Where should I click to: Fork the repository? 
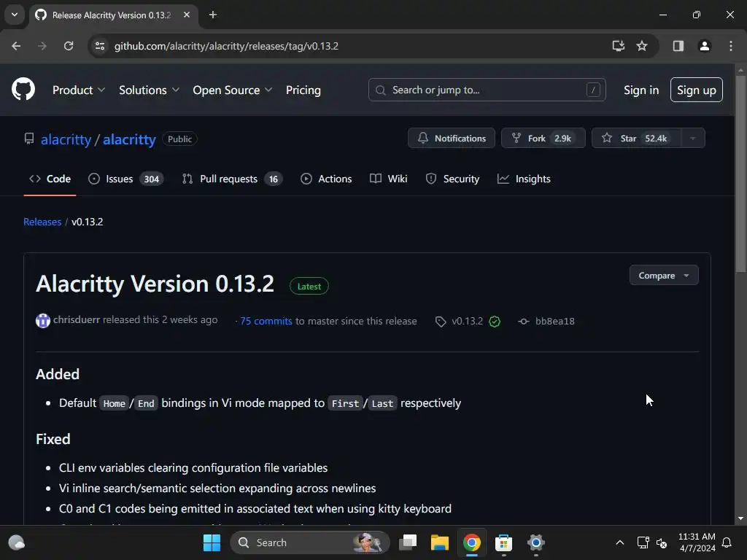point(543,138)
